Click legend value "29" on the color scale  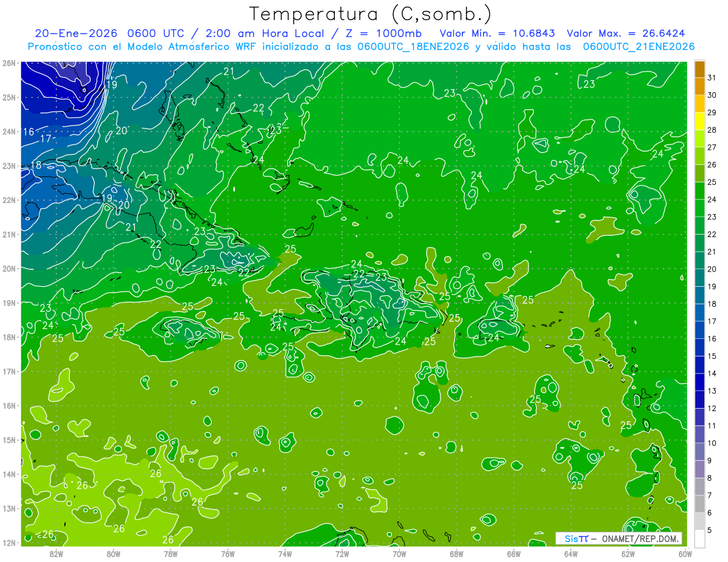712,112
